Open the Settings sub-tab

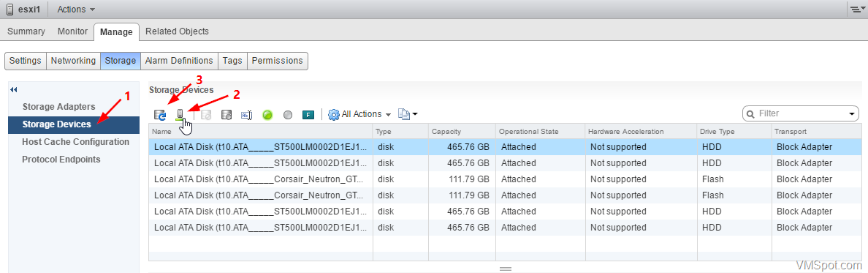tap(26, 61)
